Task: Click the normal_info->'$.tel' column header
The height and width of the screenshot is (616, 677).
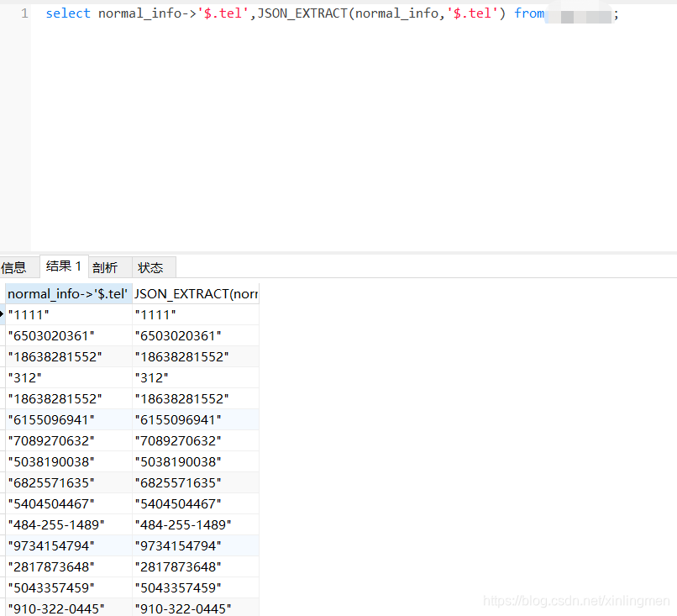Action: 66,293
